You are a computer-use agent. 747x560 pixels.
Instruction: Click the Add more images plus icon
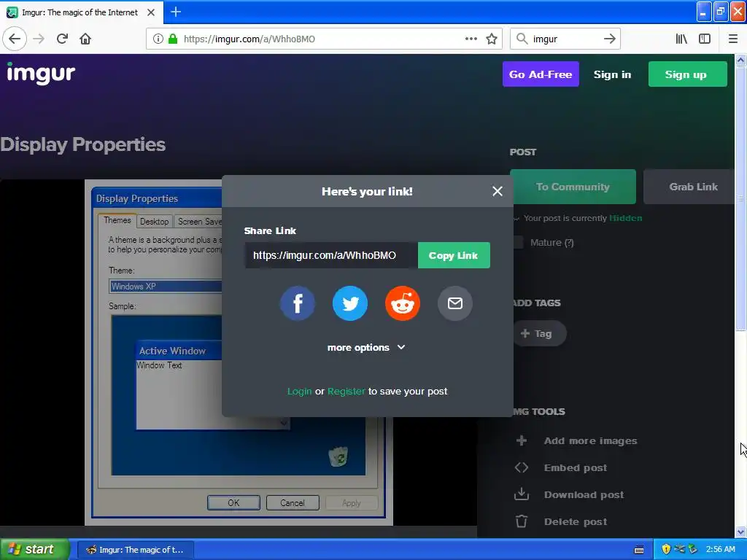pos(522,441)
